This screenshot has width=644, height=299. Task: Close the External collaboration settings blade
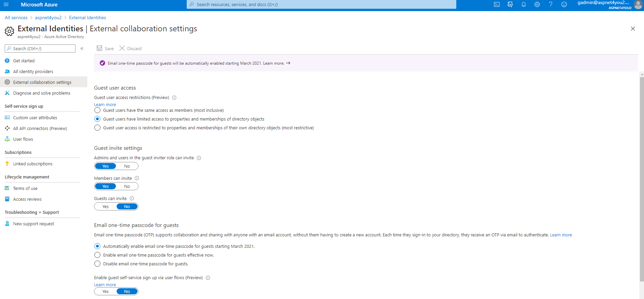(633, 29)
